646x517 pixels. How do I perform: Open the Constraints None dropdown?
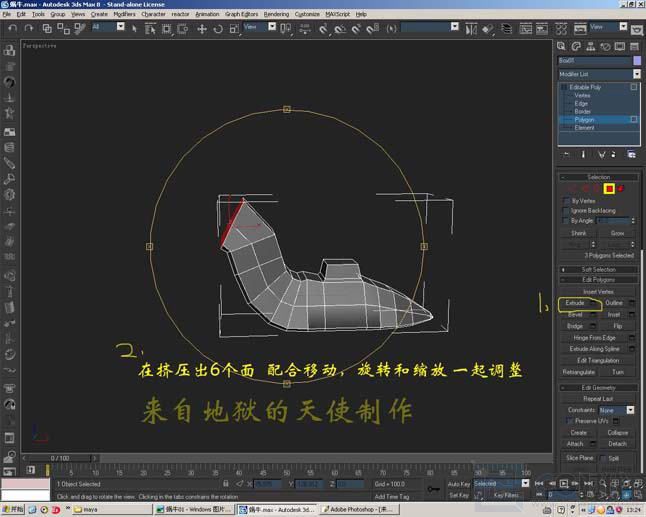[630, 410]
